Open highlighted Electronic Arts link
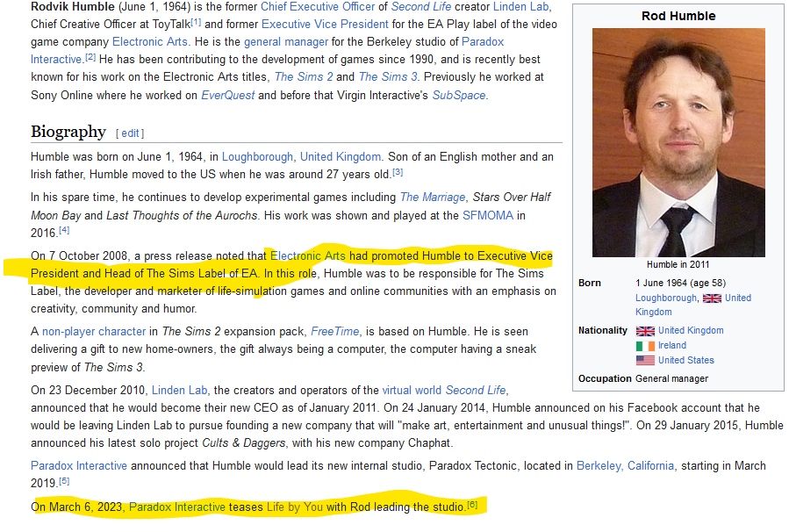789x532 pixels. (x=307, y=255)
